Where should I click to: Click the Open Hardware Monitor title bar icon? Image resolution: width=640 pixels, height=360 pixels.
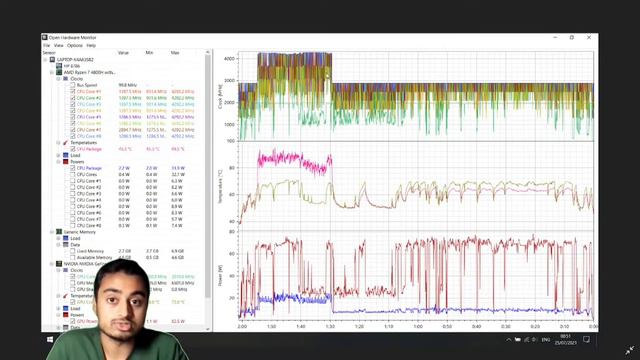coord(44,37)
